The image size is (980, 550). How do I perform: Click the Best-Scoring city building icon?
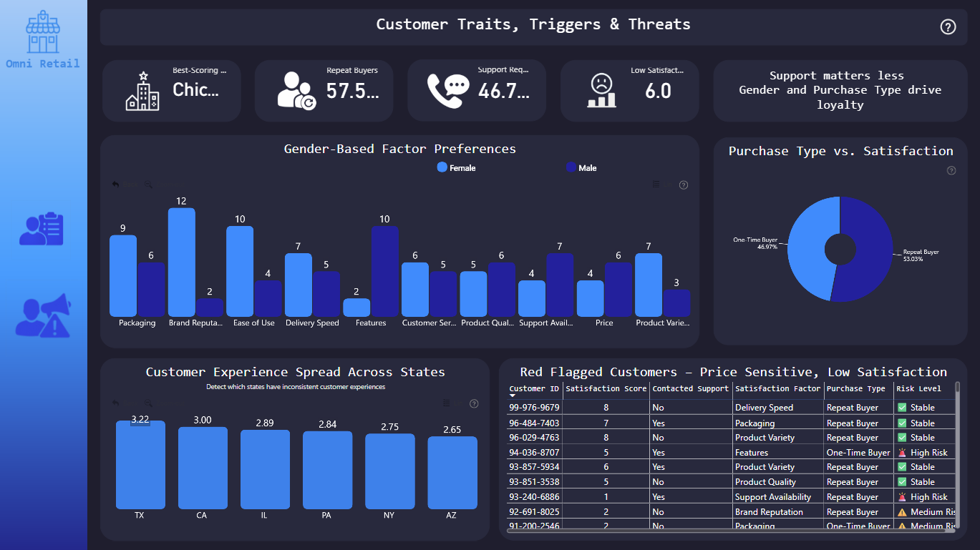coord(142,91)
